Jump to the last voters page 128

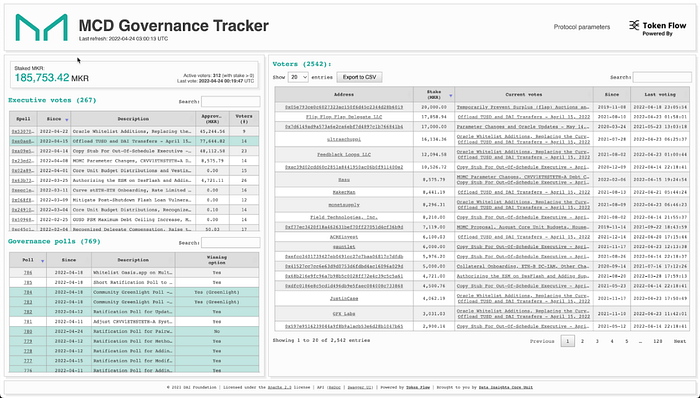tap(657, 341)
